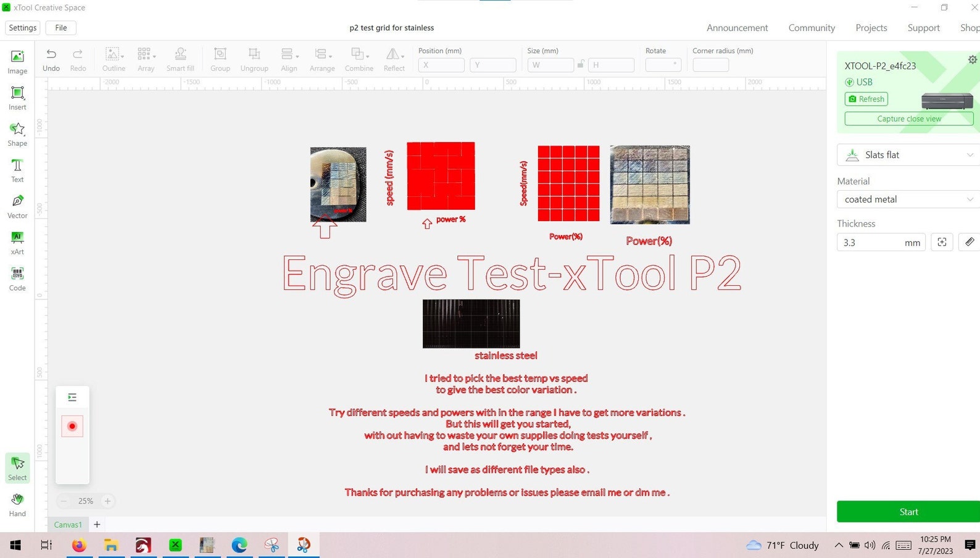Select the Insert tool in sidebar
This screenshot has width=980, height=558.
[17, 98]
